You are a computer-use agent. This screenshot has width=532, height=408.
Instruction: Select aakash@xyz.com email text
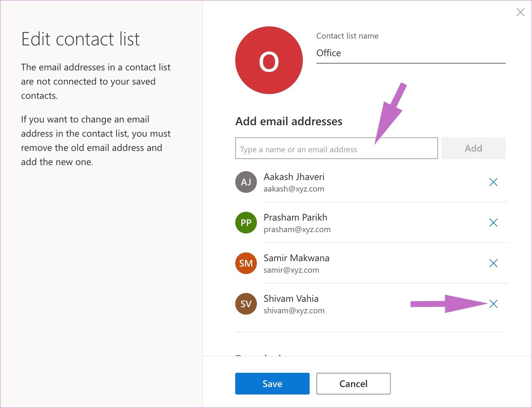(294, 189)
